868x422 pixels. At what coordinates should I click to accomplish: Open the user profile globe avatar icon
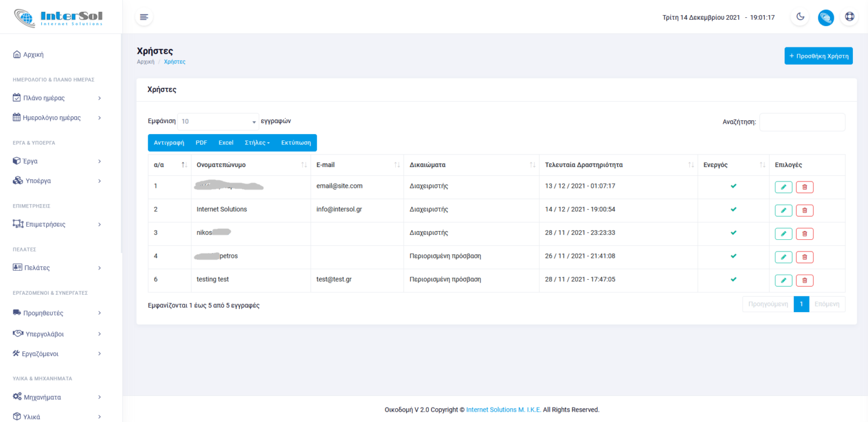(826, 17)
